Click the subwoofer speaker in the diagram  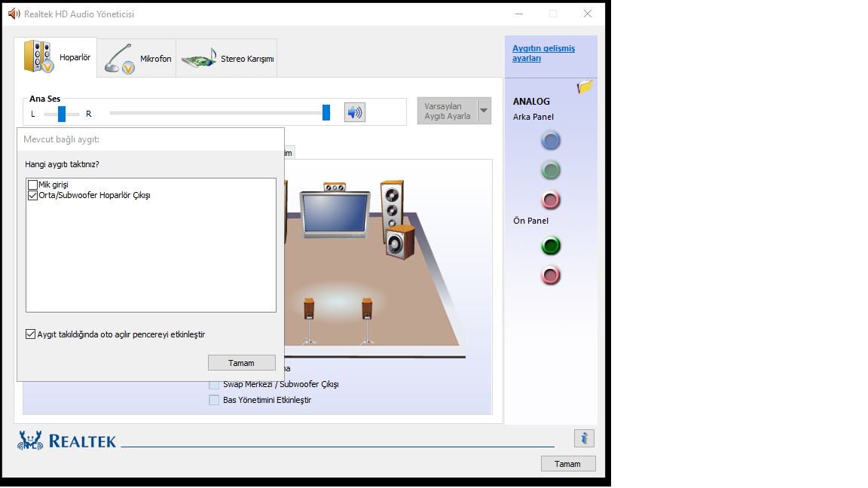coord(399,242)
